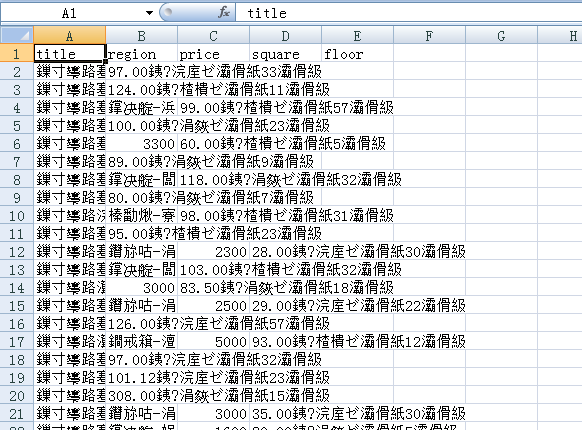Select column C header
The height and width of the screenshot is (430, 582).
tap(213, 36)
